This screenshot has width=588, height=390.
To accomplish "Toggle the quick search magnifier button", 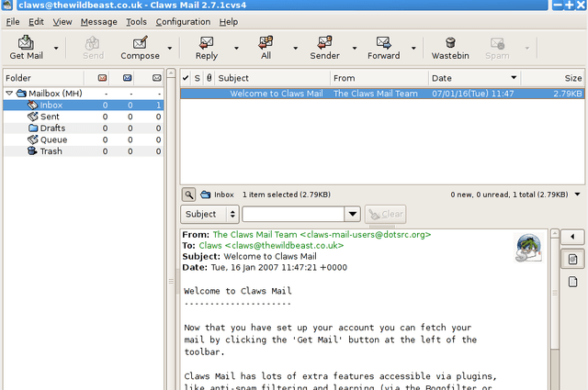I will click(x=188, y=195).
